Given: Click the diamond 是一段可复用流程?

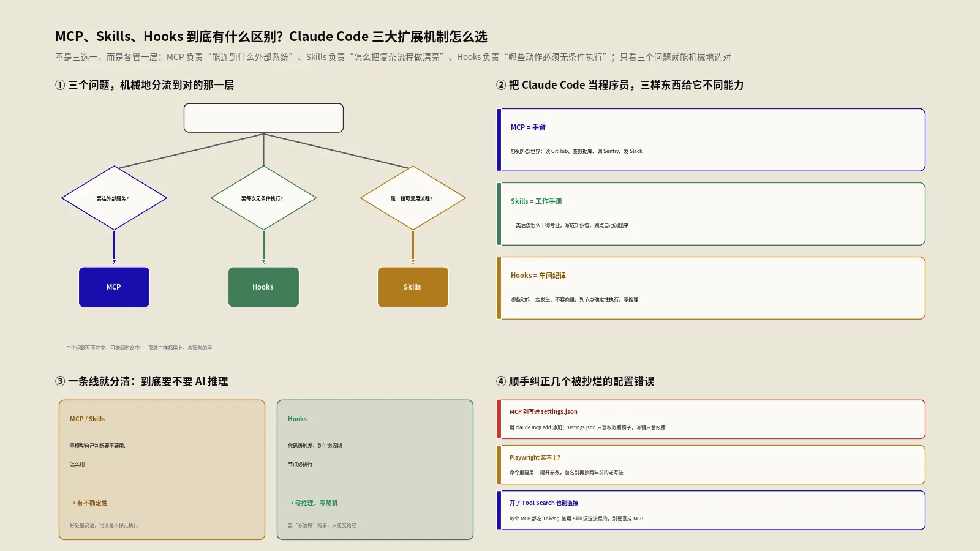Looking at the screenshot, I should [x=413, y=198].
